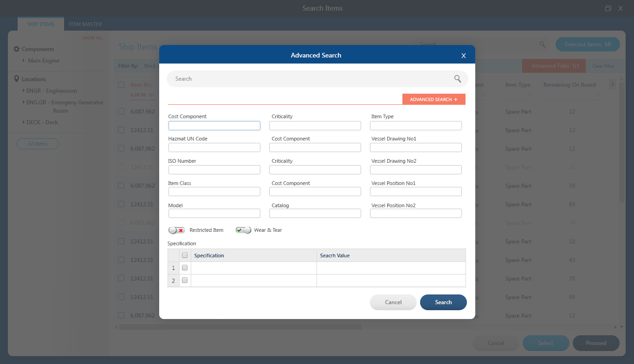Tick checkbox of row with 45 remaining

(x=121, y=260)
